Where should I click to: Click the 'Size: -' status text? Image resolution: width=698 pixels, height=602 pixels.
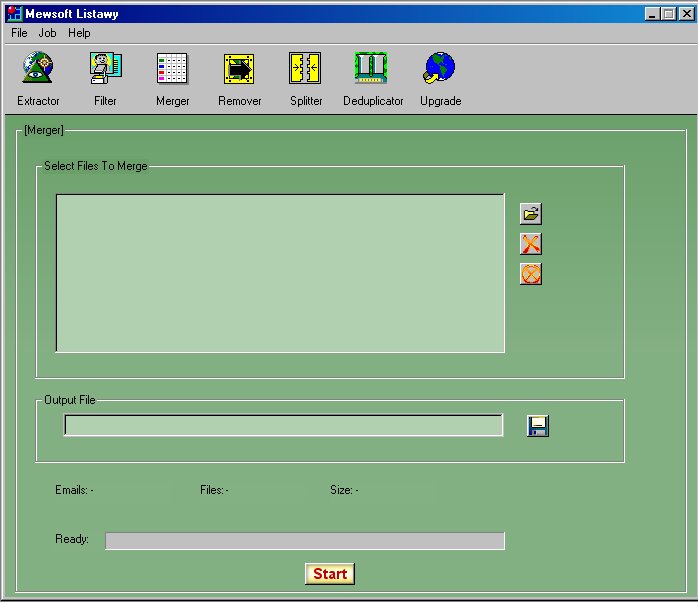(x=344, y=490)
